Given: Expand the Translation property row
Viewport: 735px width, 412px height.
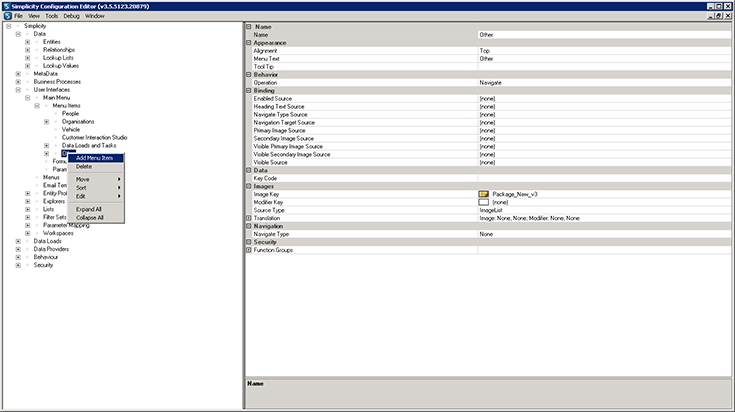Looking at the screenshot, I should (x=249, y=218).
